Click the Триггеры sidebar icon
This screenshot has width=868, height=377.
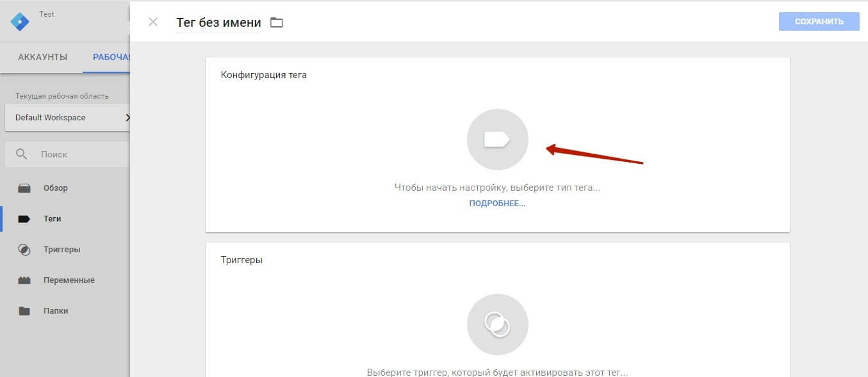[24, 250]
